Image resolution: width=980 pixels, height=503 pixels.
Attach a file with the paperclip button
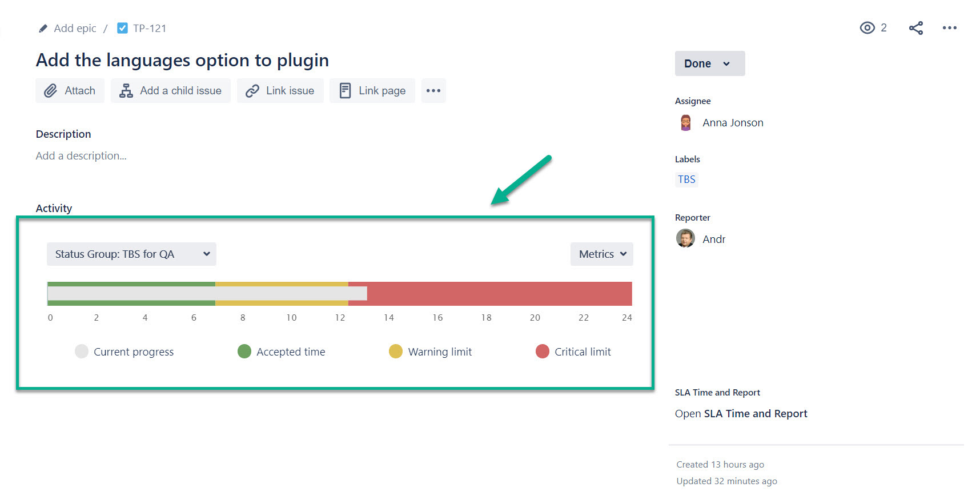(70, 91)
